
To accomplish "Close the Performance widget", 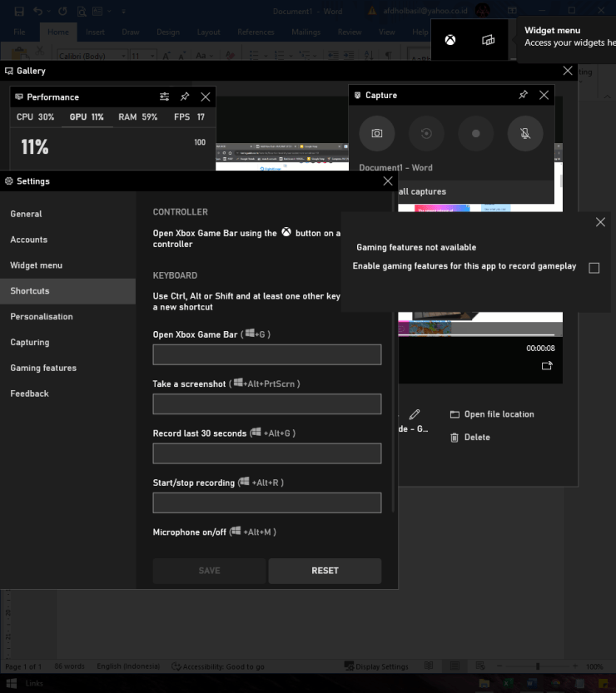I will 205,97.
